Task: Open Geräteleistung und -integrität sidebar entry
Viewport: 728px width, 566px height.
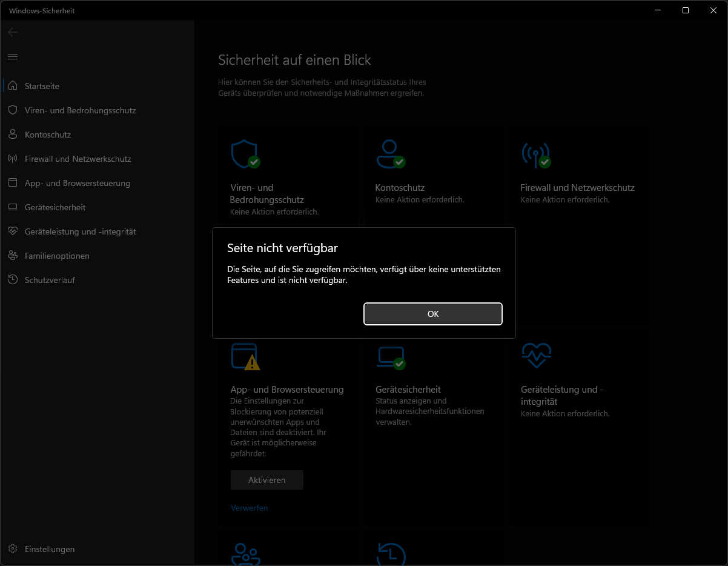Action: [x=97, y=231]
